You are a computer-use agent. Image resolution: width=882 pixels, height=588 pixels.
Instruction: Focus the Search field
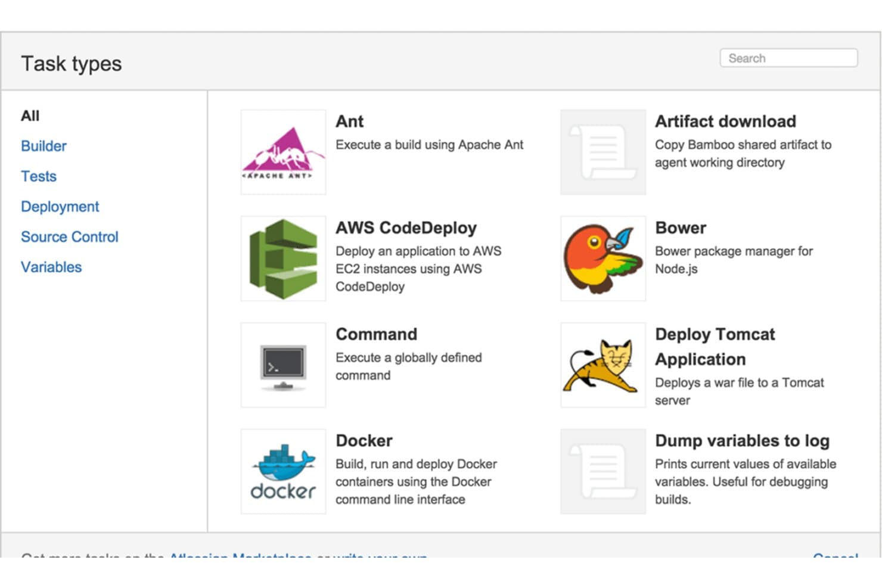(x=788, y=58)
